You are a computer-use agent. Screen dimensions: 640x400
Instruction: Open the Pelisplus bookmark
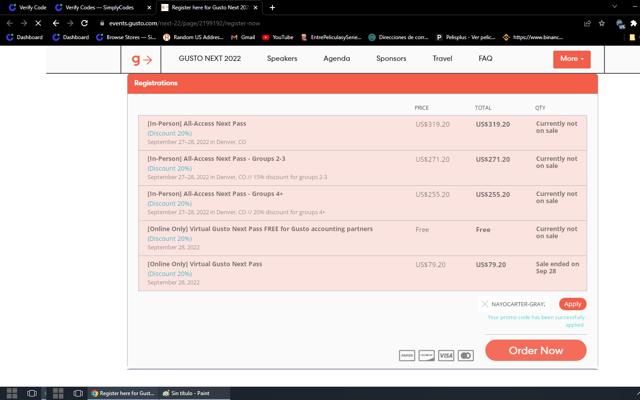coord(465,37)
